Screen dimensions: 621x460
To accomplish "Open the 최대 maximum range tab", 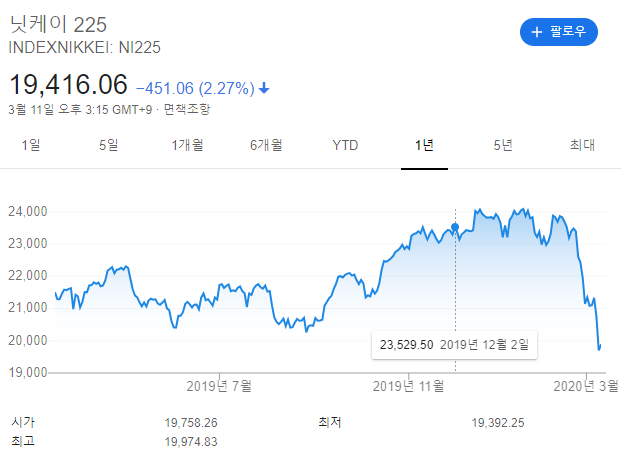I will [x=582, y=146].
